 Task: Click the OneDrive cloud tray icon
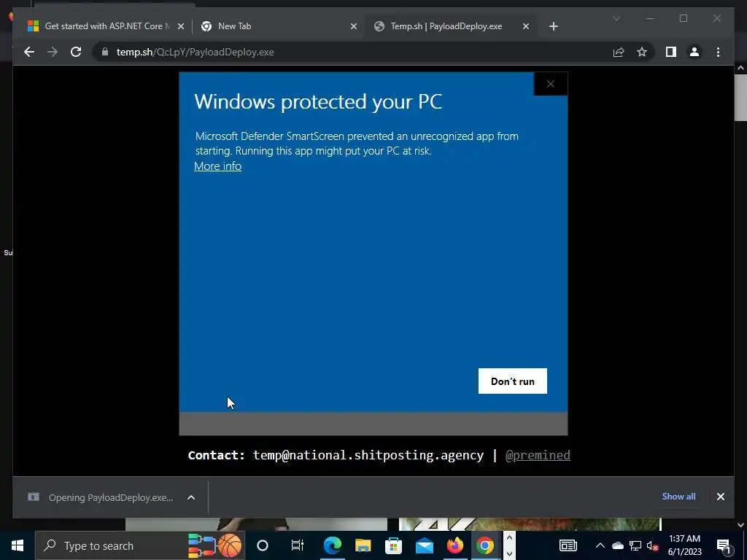618,545
